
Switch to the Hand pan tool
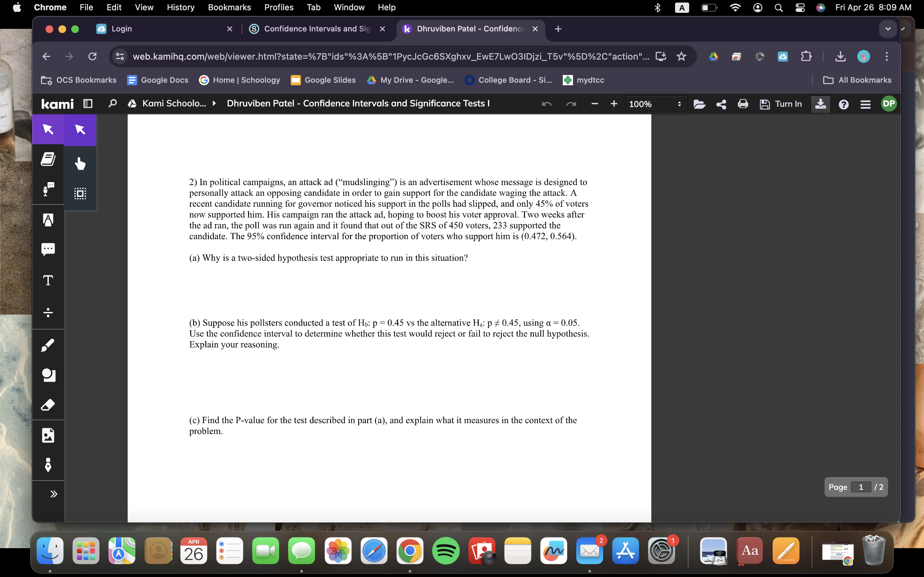[80, 163]
